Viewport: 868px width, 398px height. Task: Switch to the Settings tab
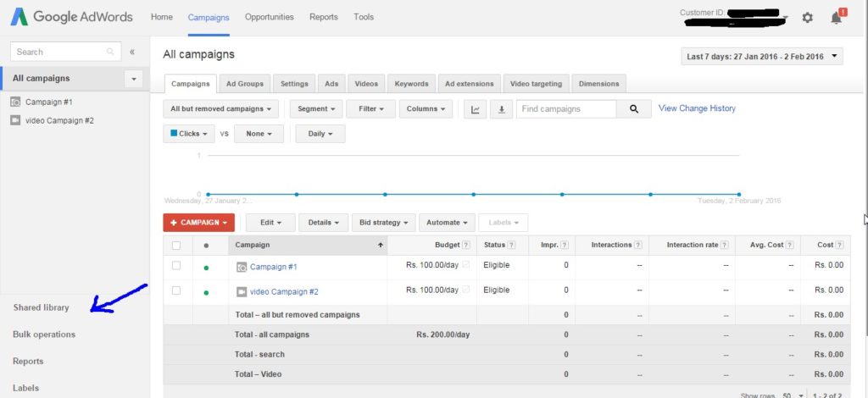coord(294,84)
